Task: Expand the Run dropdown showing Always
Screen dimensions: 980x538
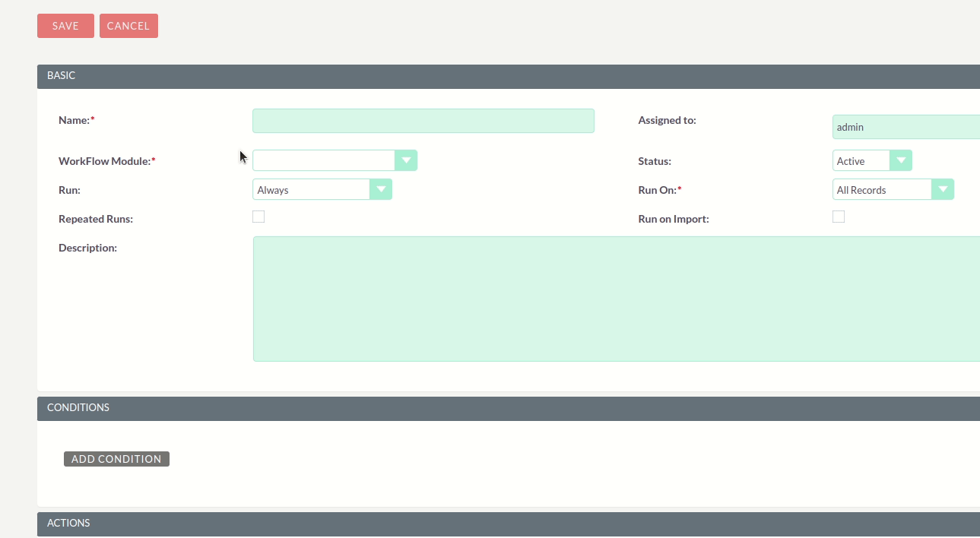Action: click(x=381, y=189)
